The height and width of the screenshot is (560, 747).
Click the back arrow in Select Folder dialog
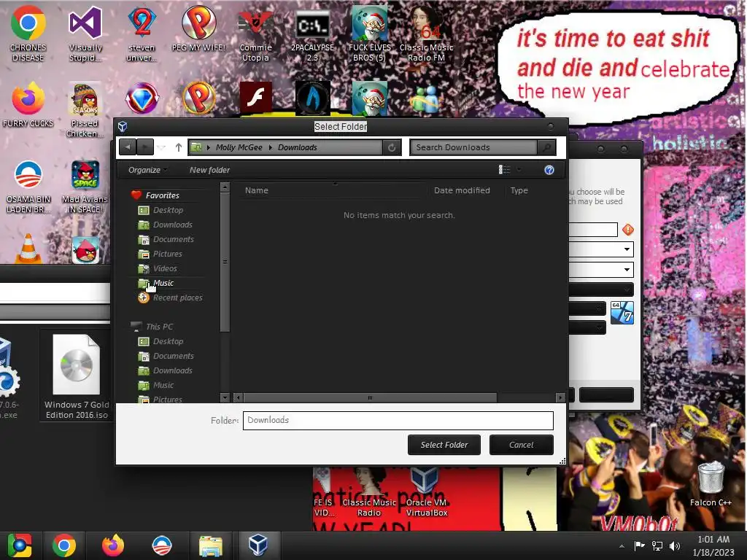[x=128, y=147]
